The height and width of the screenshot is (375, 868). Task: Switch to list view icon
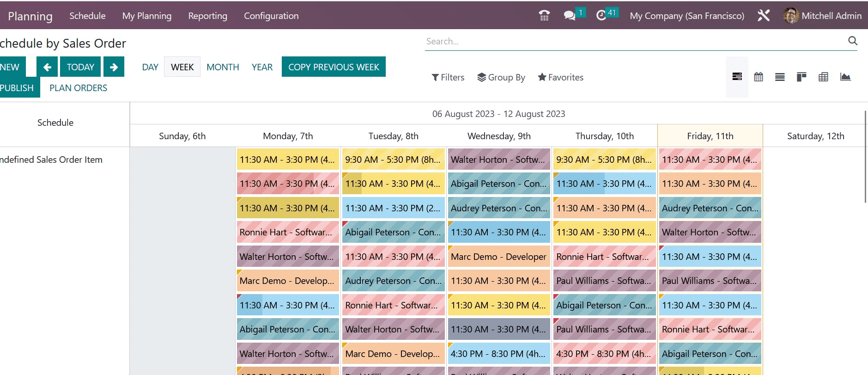click(780, 77)
